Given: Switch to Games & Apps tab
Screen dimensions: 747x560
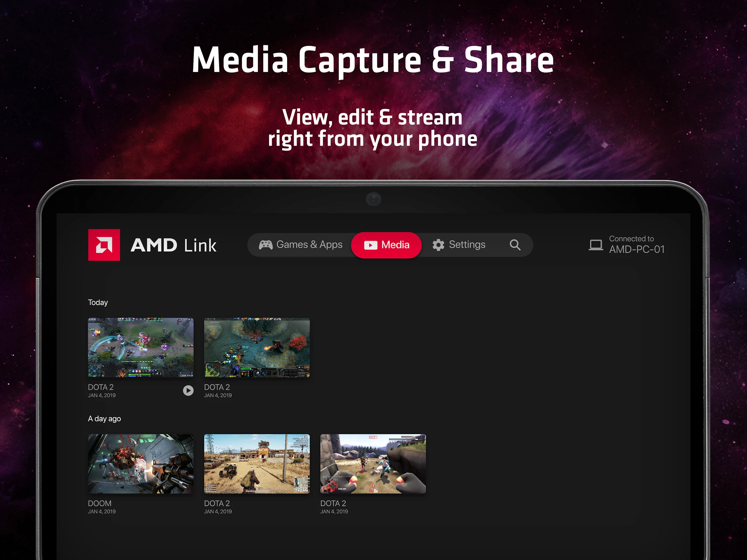Looking at the screenshot, I should click(x=309, y=245).
